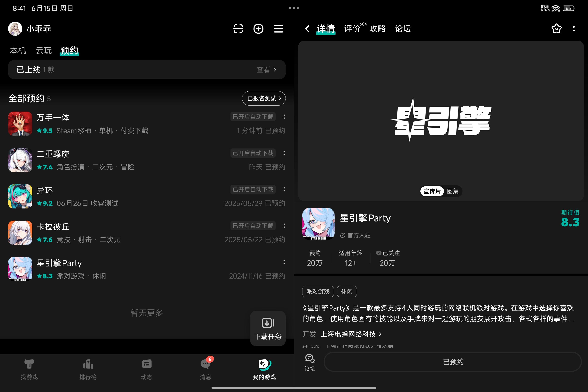This screenshot has width=588, height=392.
Task: Tap the star favorite icon
Action: tap(556, 29)
